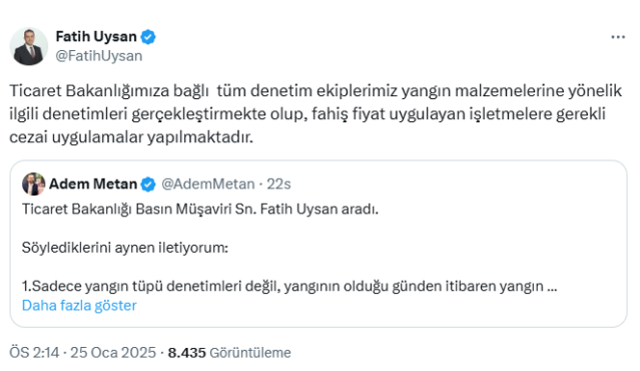Viewport: 640px width, 371px height.
Task: Open the three-dot more options menu
Action: click(x=618, y=37)
